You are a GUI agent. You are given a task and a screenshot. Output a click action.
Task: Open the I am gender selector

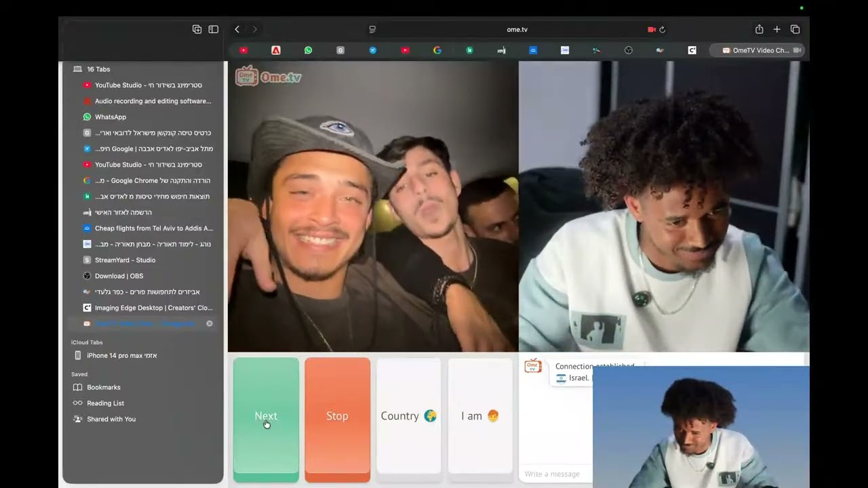(x=480, y=416)
